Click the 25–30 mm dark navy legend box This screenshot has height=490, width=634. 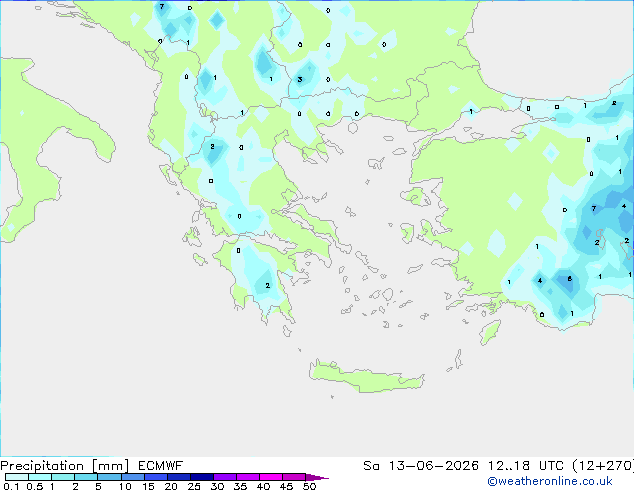click(202, 477)
